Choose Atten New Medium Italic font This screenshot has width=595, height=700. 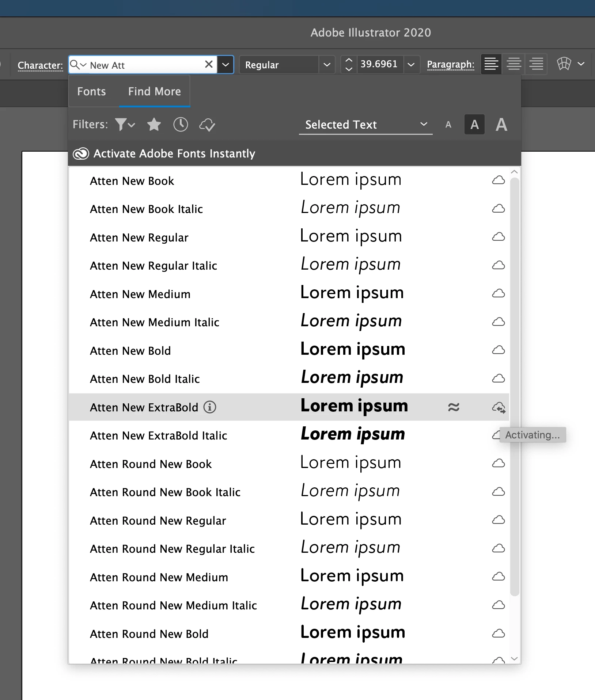pyautogui.click(x=289, y=322)
